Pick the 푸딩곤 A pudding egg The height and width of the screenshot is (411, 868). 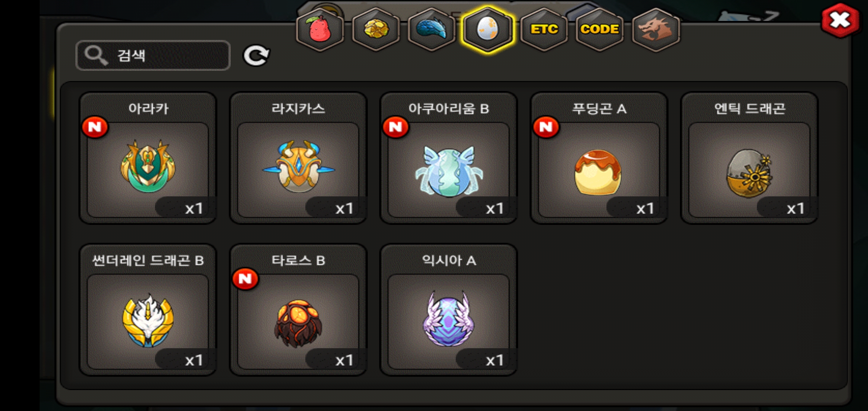(599, 158)
